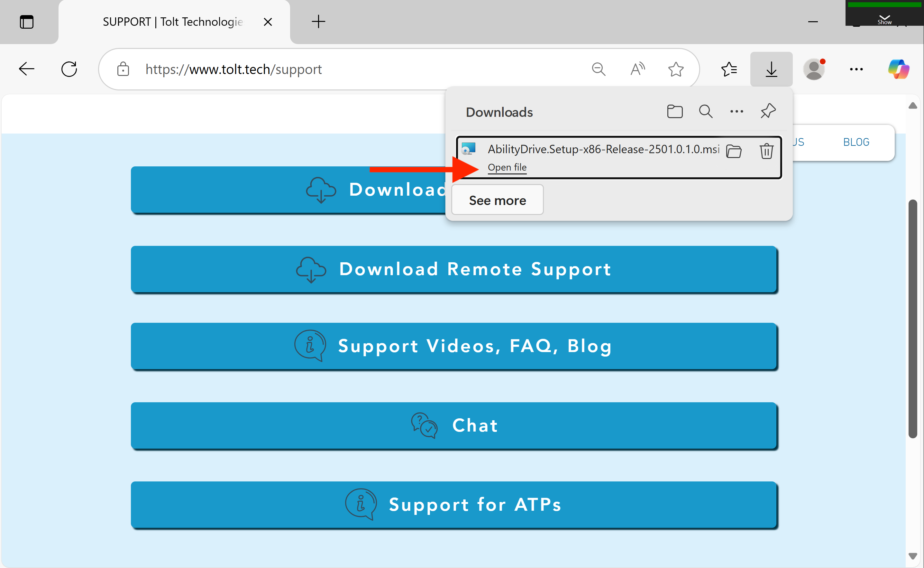
Task: Show AbilityDrive installer in folder
Action: (x=733, y=151)
